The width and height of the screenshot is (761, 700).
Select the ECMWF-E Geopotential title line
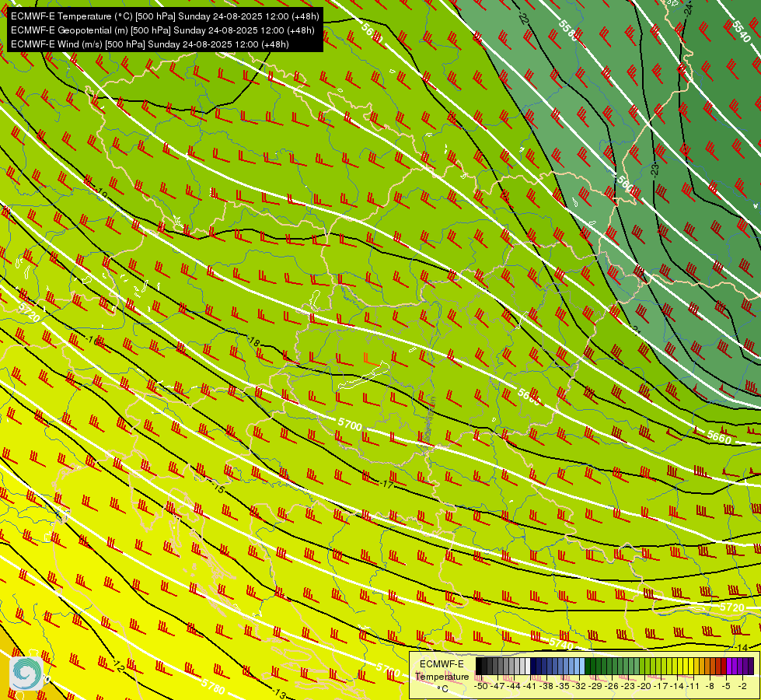point(162,30)
